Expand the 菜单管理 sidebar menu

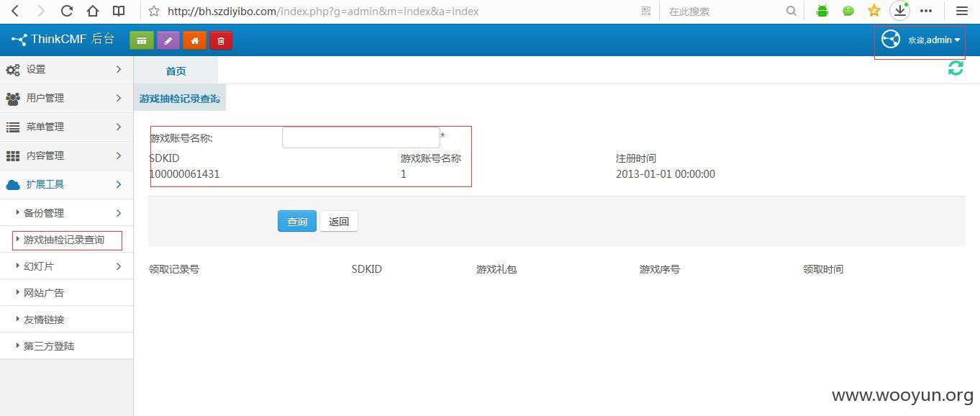tap(66, 127)
